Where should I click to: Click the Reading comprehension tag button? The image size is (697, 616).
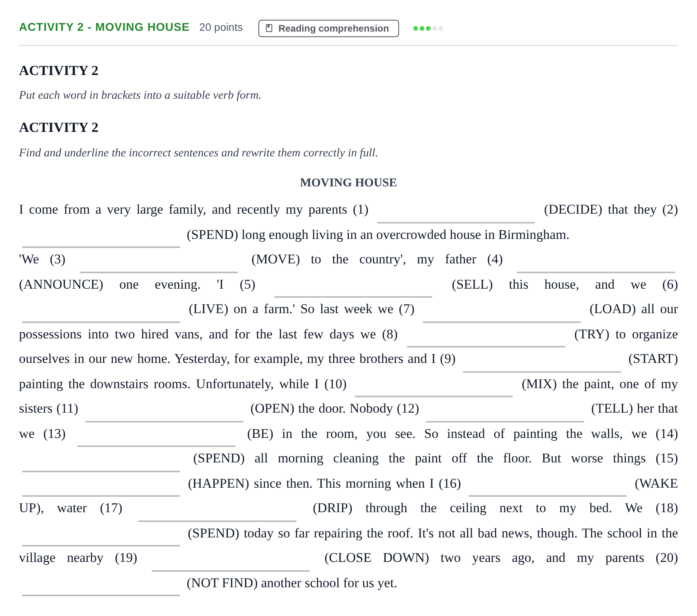pos(328,28)
